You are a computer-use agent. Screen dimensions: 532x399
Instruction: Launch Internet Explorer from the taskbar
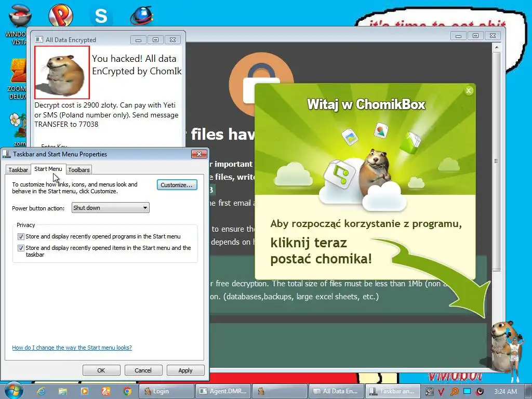(x=41, y=391)
